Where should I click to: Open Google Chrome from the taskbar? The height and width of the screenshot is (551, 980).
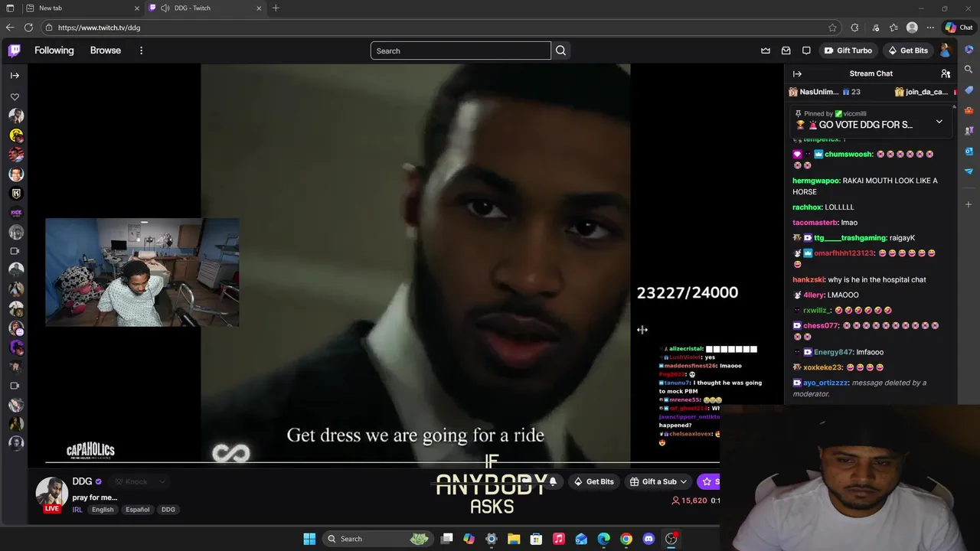click(x=626, y=539)
